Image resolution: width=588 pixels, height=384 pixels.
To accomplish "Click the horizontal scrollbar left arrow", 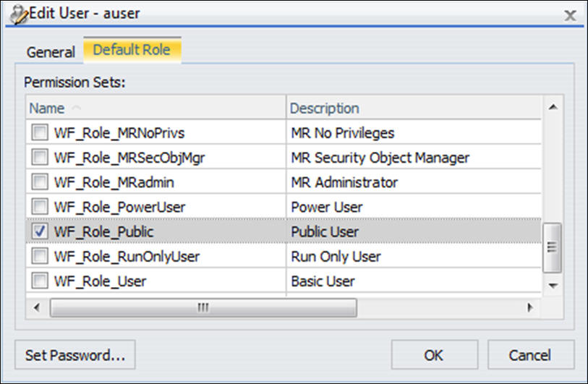I will [x=37, y=307].
